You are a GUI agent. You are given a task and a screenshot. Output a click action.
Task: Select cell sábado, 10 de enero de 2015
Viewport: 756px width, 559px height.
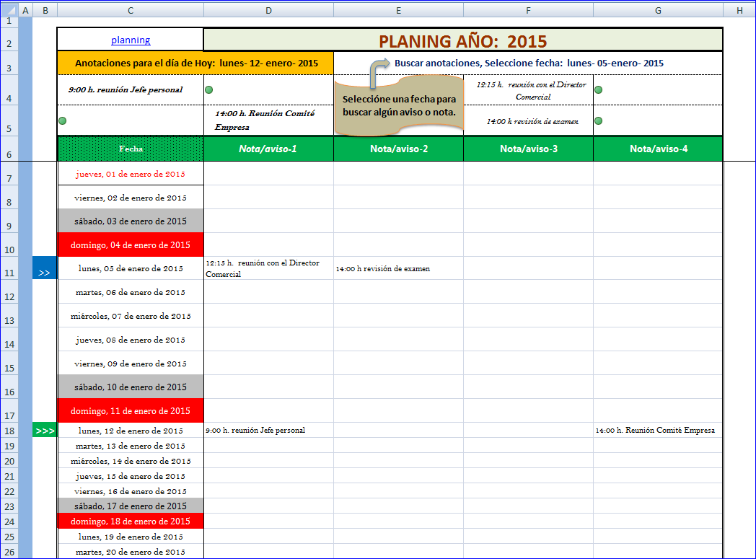131,387
